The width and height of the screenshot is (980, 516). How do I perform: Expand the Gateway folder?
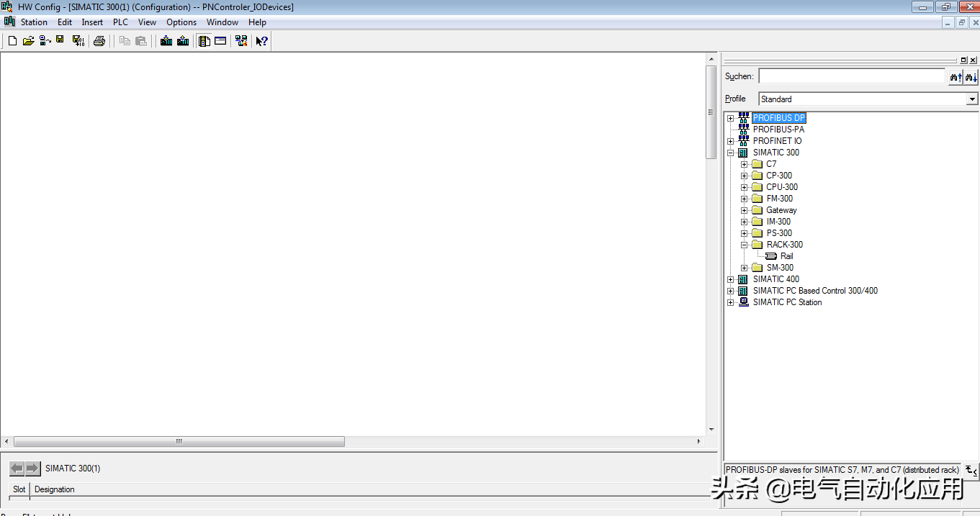pyautogui.click(x=745, y=210)
